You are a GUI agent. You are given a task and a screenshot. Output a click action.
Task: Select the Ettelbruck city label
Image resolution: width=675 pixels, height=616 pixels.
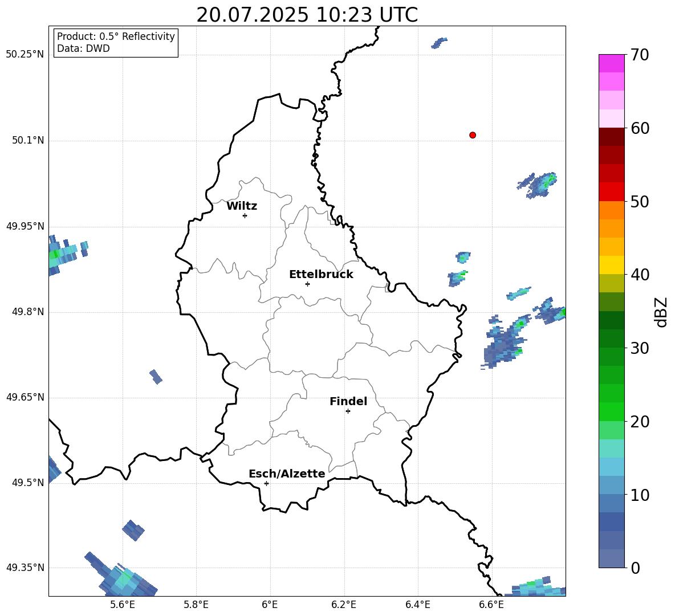click(x=321, y=275)
